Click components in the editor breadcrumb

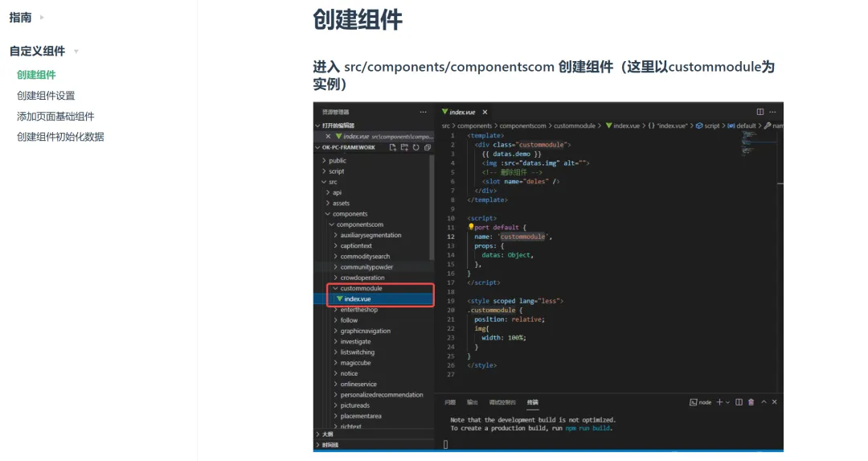coord(474,126)
